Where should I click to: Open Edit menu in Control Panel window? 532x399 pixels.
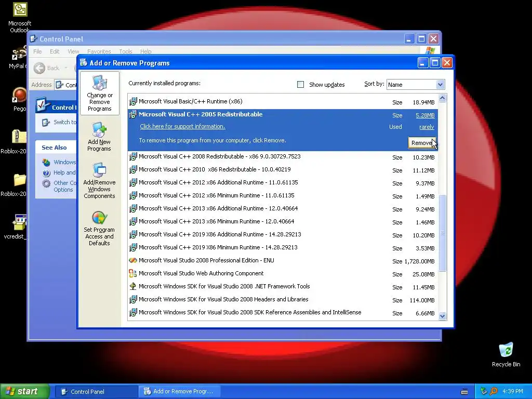[54, 51]
